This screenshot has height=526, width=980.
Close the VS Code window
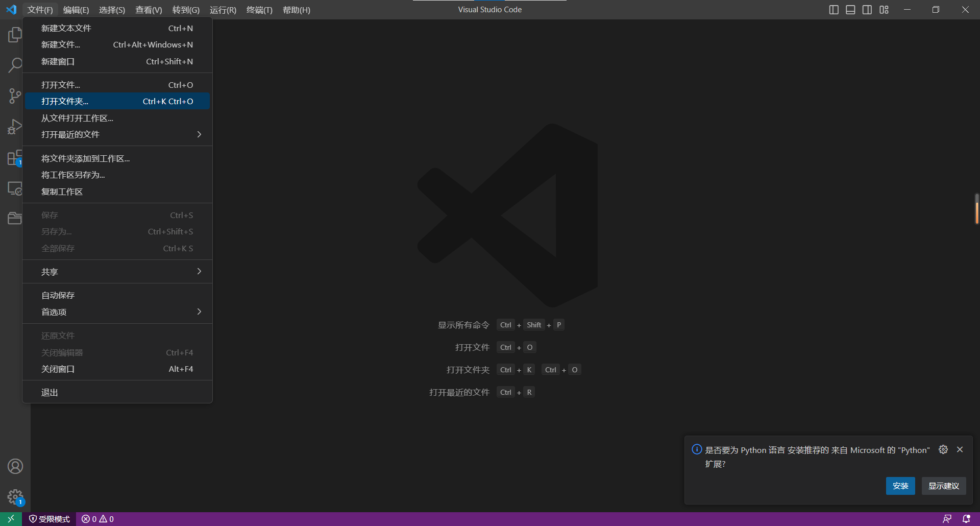click(x=965, y=10)
